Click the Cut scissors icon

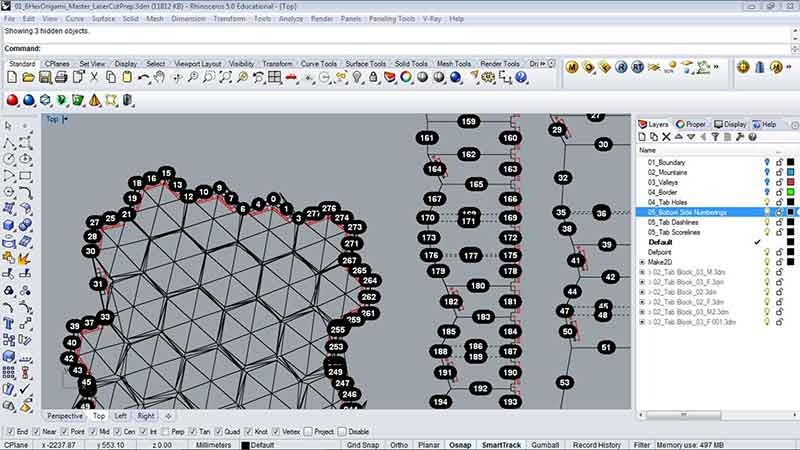pos(94,77)
